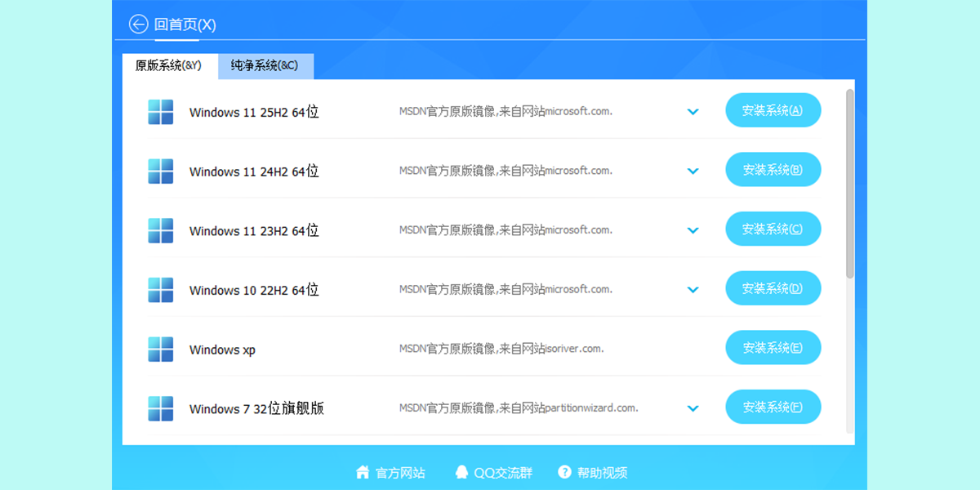
Task: Expand Windows 11 24H2 details chevron
Action: 693,171
